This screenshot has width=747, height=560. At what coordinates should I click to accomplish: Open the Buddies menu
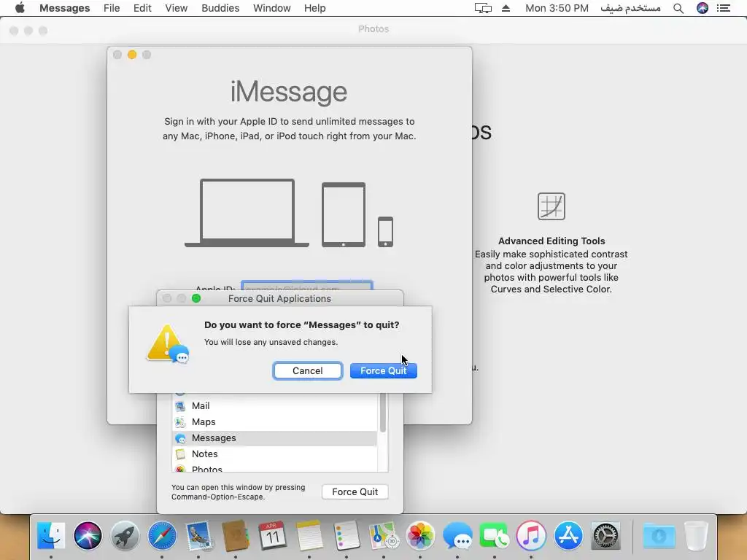pyautogui.click(x=220, y=8)
